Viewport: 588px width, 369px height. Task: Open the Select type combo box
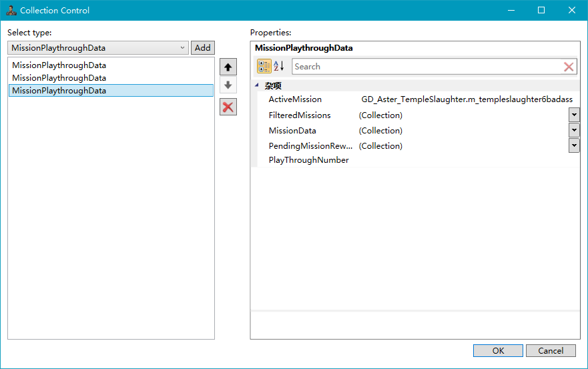click(x=98, y=48)
